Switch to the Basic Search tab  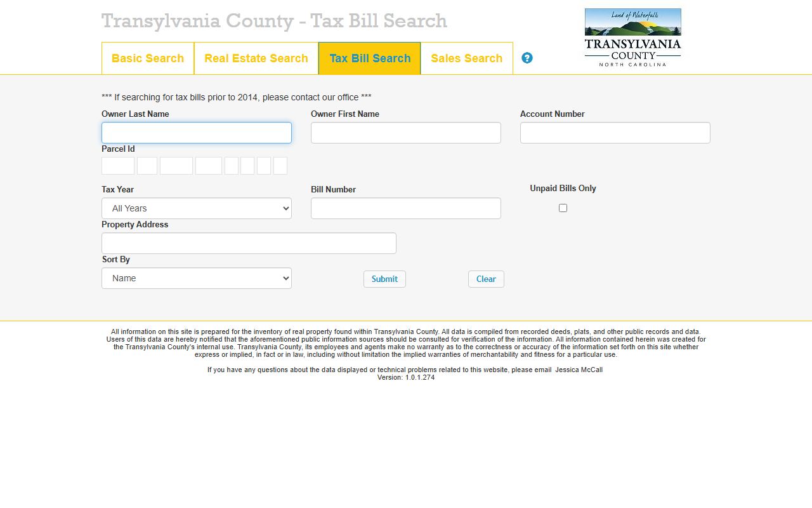pyautogui.click(x=148, y=58)
